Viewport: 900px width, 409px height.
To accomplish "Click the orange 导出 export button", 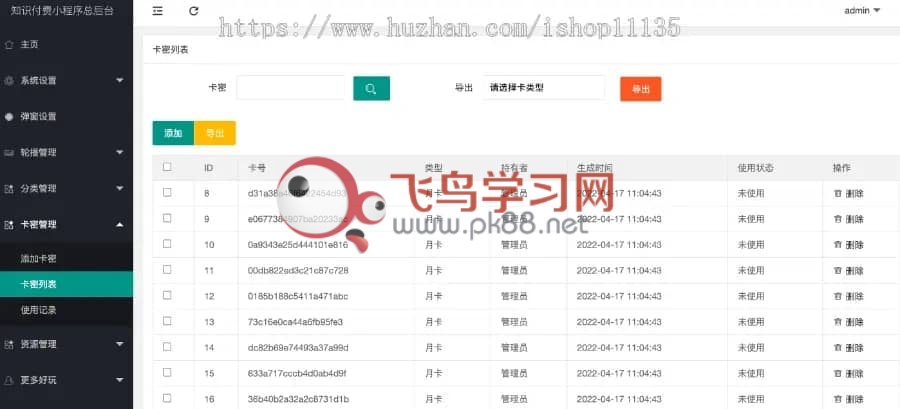I will click(x=640, y=89).
